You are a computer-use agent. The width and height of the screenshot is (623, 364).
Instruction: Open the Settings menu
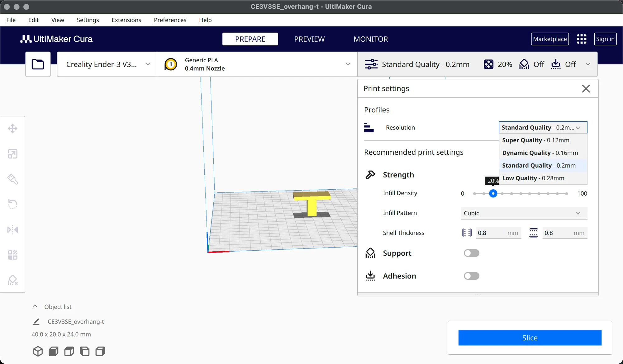88,20
